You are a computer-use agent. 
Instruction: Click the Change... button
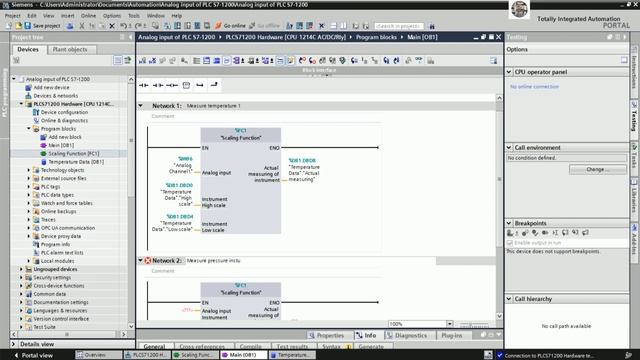click(598, 169)
